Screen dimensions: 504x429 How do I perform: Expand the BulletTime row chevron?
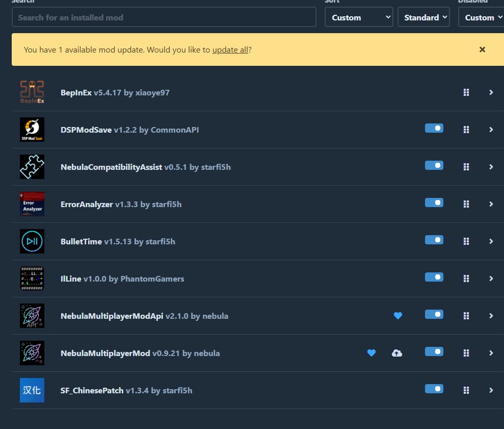click(x=491, y=241)
